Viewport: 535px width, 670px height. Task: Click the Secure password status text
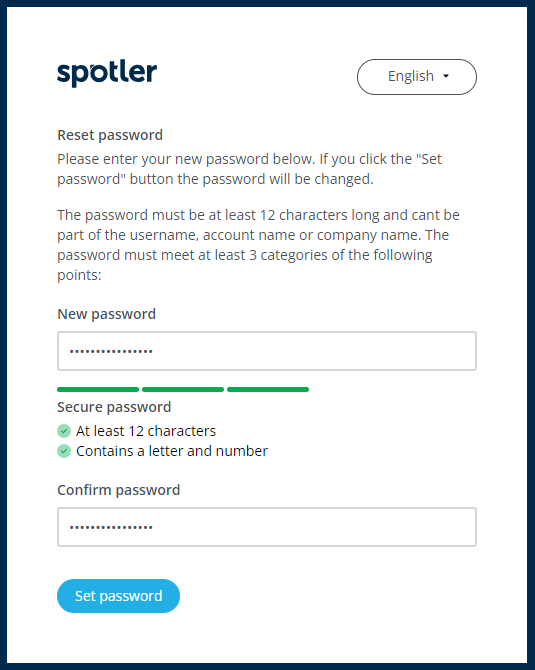114,407
